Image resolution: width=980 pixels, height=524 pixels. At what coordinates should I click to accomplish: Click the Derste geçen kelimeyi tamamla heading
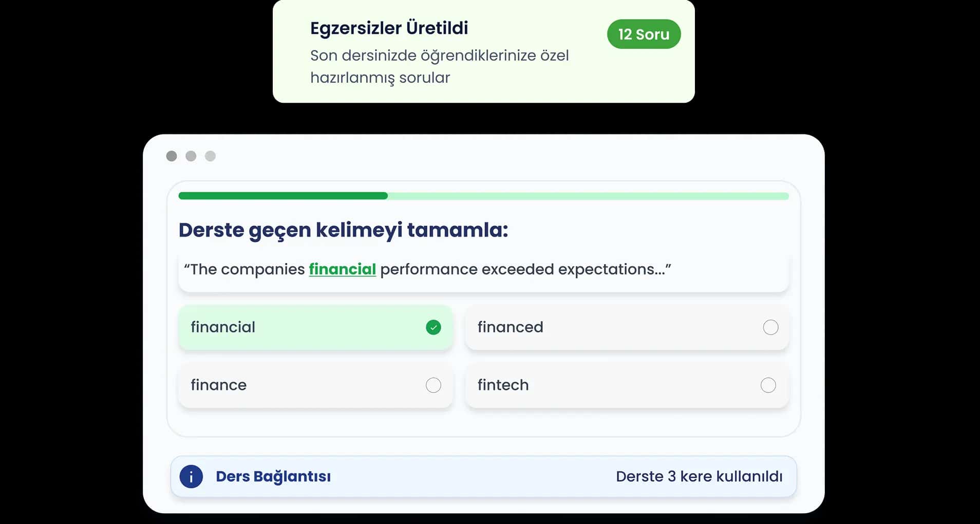click(x=343, y=230)
